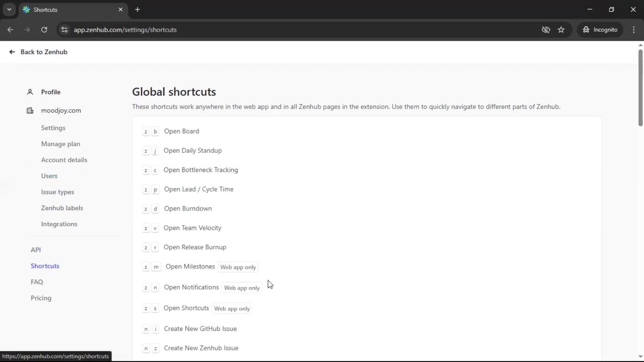Open the Chrome three-dot menu
This screenshot has height=362, width=644.
click(634, 30)
